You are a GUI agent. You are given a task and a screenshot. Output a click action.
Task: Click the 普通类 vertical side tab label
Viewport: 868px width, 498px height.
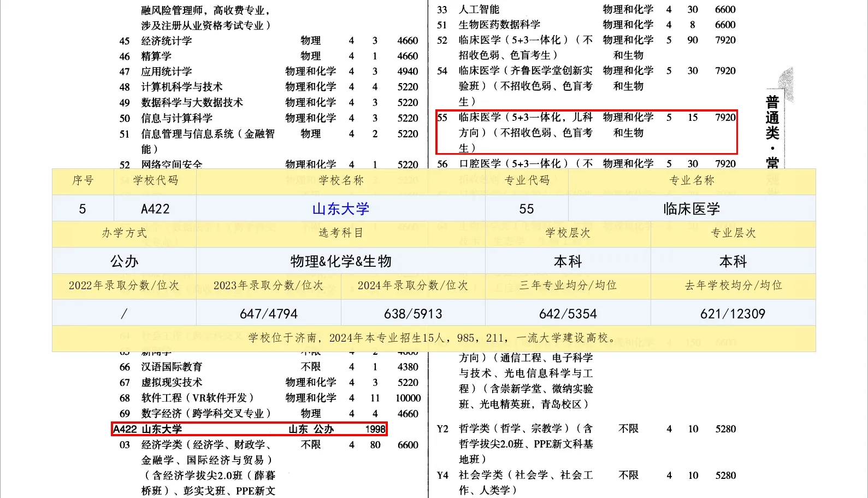pyautogui.click(x=772, y=118)
